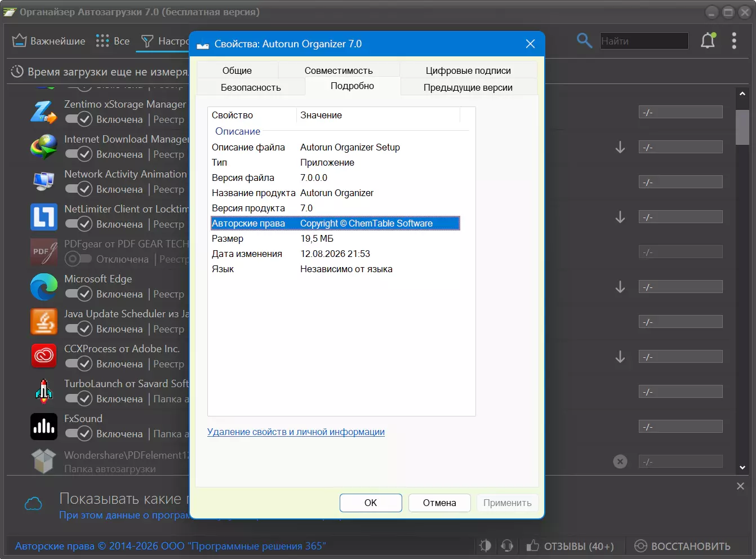The width and height of the screenshot is (756, 559).
Task: Turn off the CCXProcess toggle
Action: 78,364
